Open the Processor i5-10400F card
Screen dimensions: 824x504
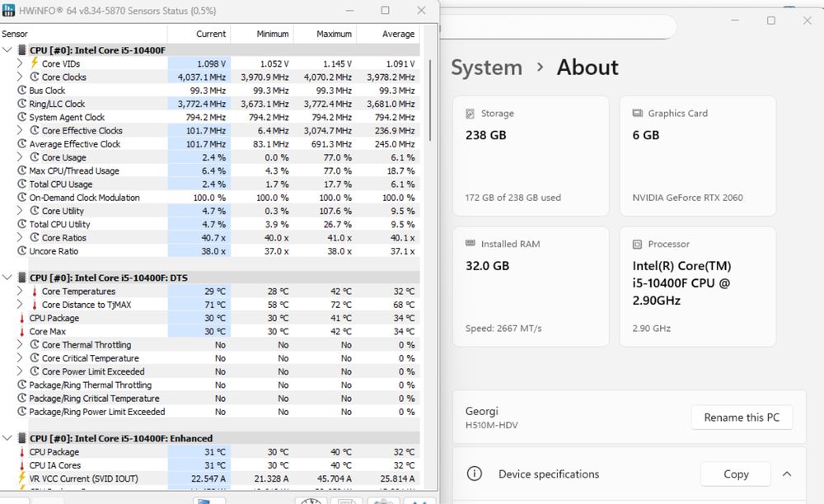coord(698,287)
